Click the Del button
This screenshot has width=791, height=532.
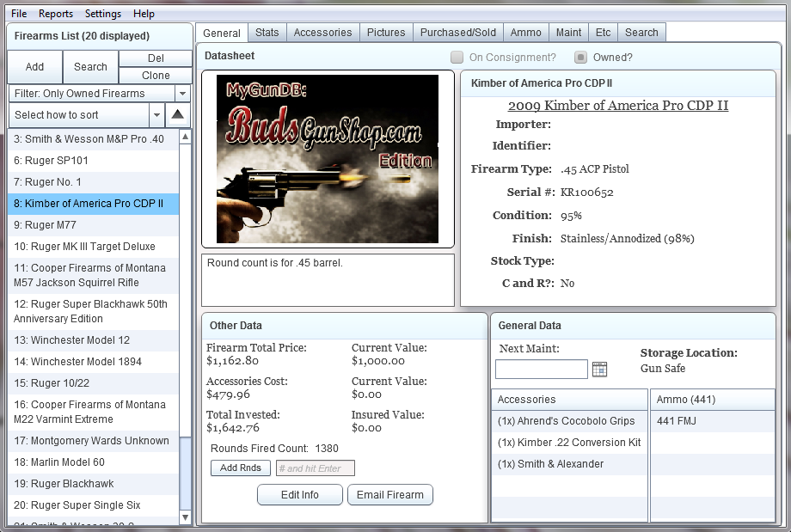(x=156, y=58)
